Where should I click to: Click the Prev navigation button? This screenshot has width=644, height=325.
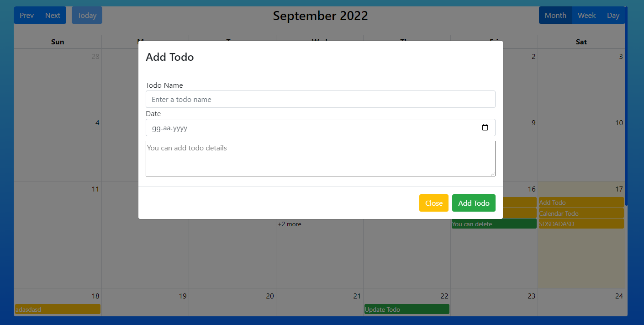coord(26,15)
